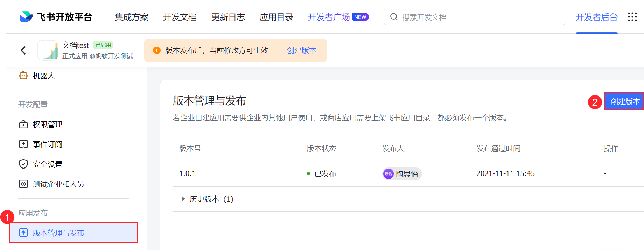Click the 发布人 column header
The width and height of the screenshot is (644, 250).
coord(393,149)
